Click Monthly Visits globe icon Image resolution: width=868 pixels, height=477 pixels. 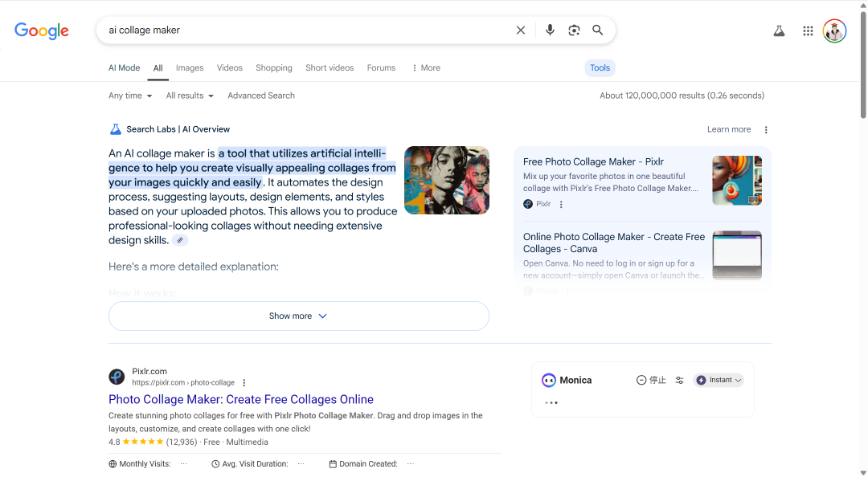pos(113,464)
